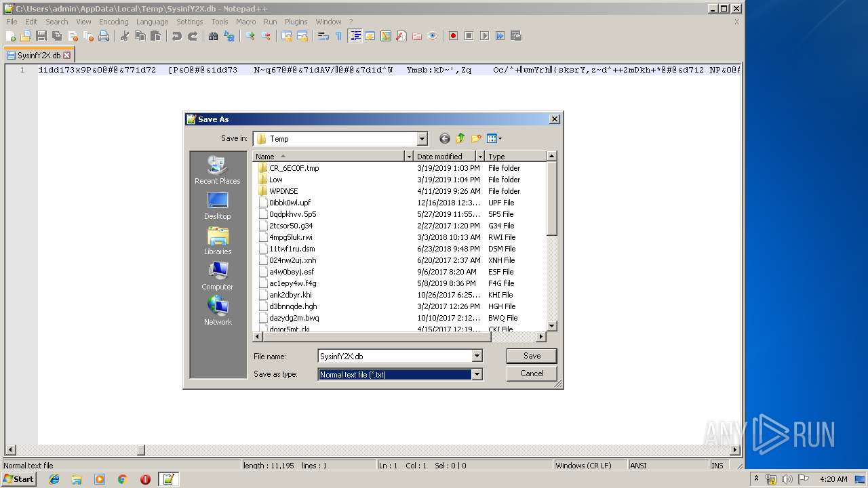868x488 pixels.
Task: Close the SysinfY2X.db tab with red X
Action: (x=66, y=56)
